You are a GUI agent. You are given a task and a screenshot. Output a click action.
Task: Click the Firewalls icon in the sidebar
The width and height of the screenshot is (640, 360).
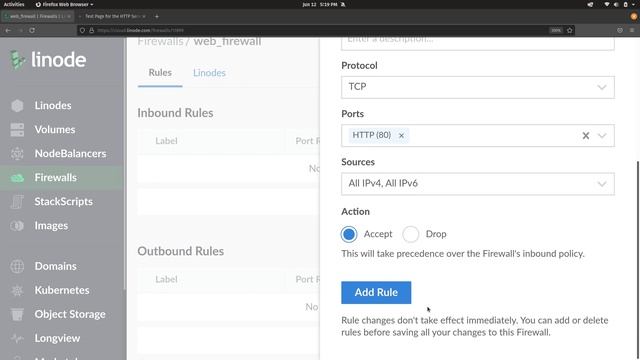(17, 178)
